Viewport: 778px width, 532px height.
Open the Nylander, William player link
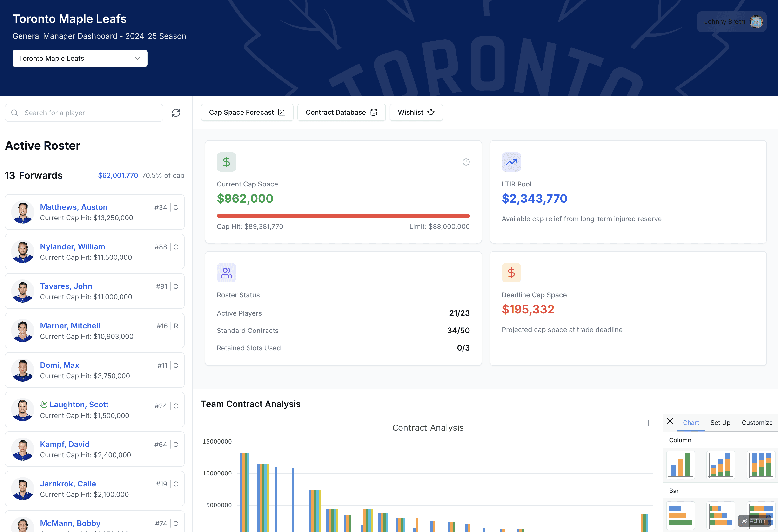click(72, 246)
